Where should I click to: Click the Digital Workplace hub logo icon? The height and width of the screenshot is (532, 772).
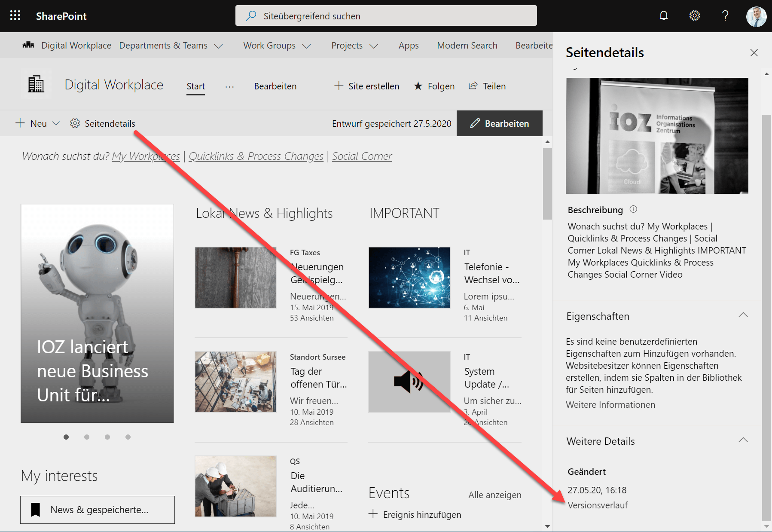pyautogui.click(x=28, y=45)
